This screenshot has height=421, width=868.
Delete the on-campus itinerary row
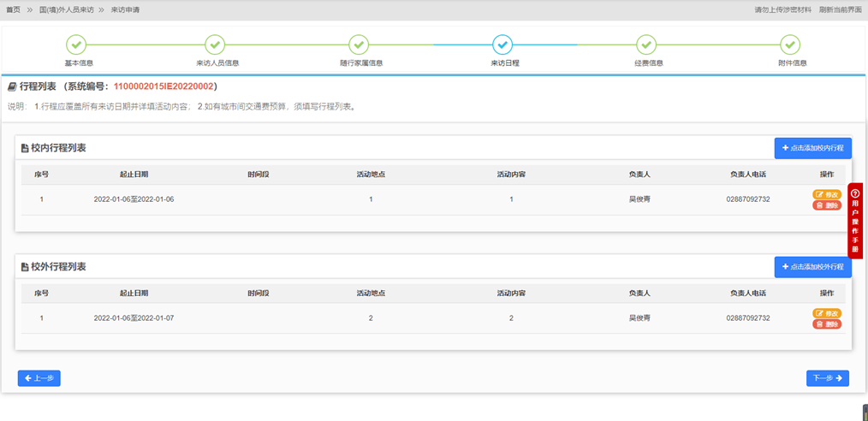(x=827, y=205)
